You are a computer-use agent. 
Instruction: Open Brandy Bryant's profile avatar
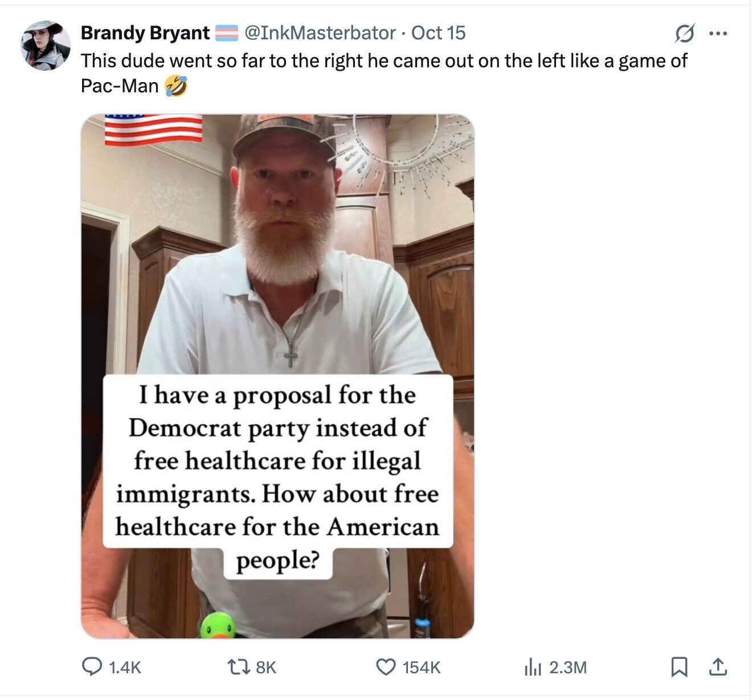point(46,46)
